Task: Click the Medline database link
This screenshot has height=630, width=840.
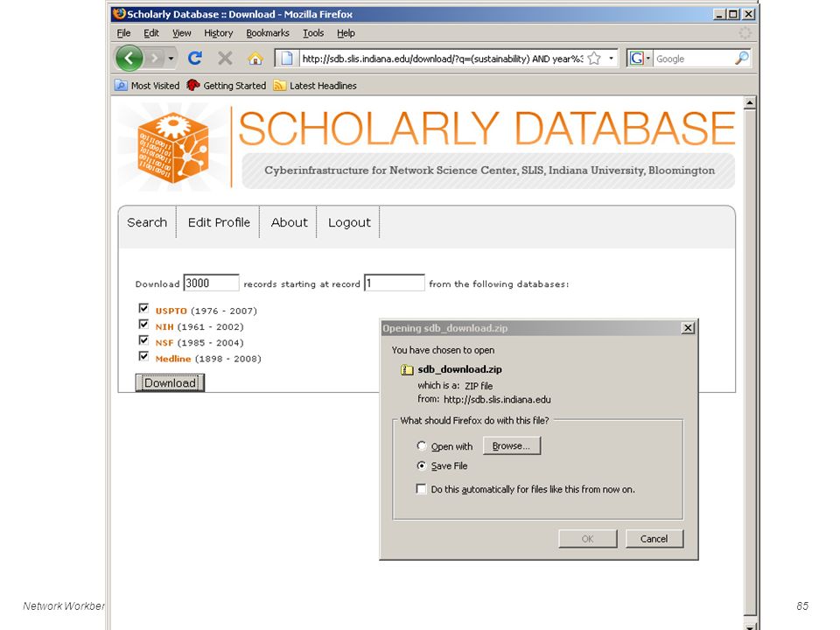Action: pyautogui.click(x=173, y=359)
